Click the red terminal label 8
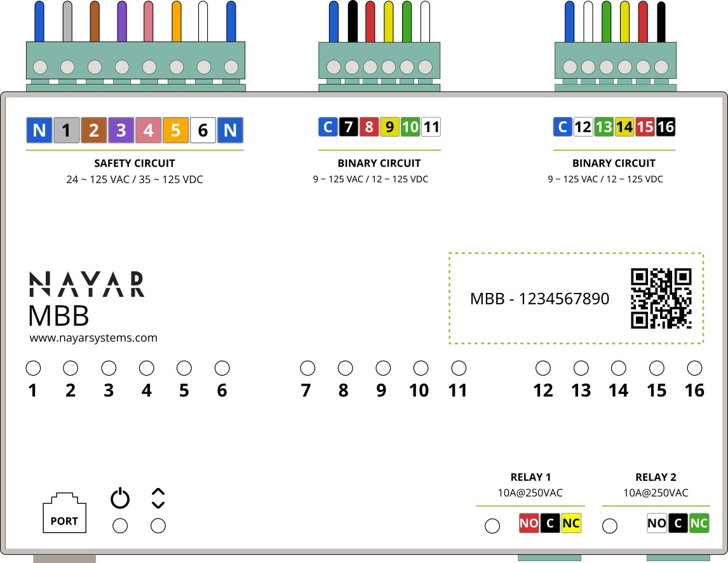728x563 pixels. click(x=369, y=127)
